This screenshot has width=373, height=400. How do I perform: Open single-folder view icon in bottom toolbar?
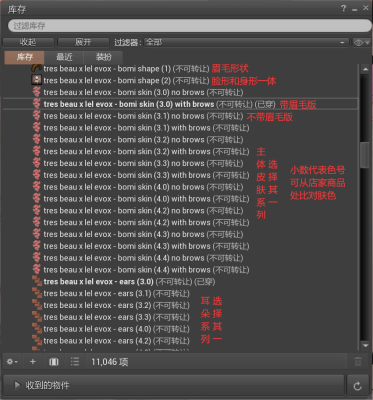54,362
